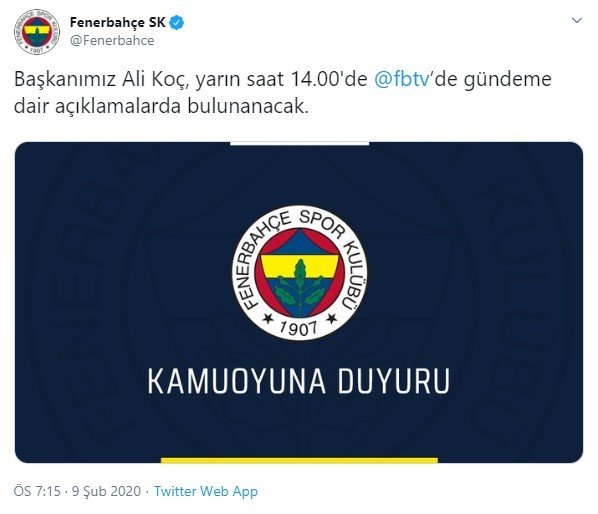598x514 pixels.
Task: Click the blue verified badge
Action: pyautogui.click(x=176, y=22)
